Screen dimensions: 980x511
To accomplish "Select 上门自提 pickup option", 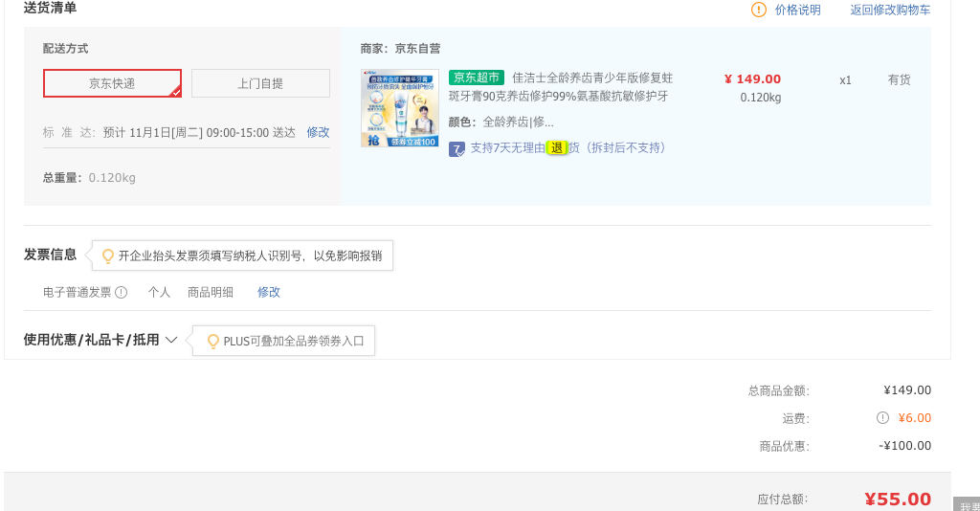I will [260, 83].
